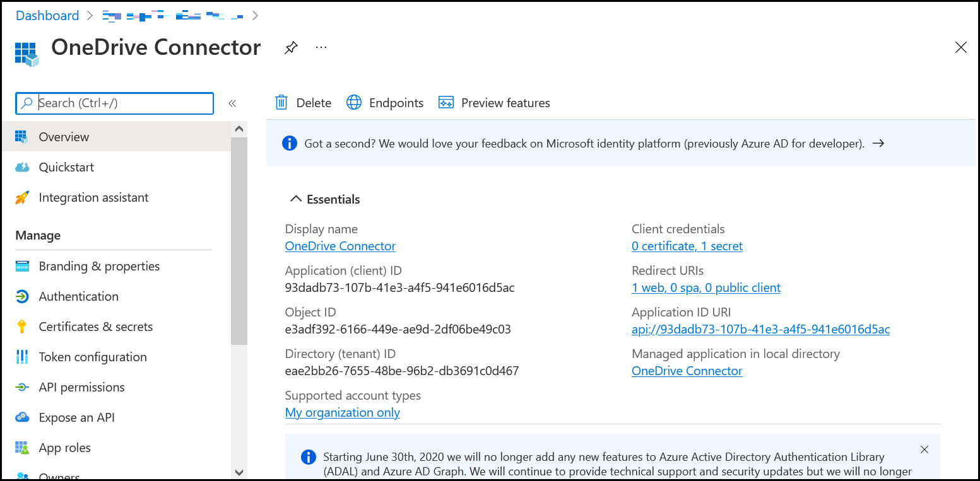Click the Preview features icon
Image resolution: width=980 pixels, height=481 pixels.
click(x=446, y=103)
